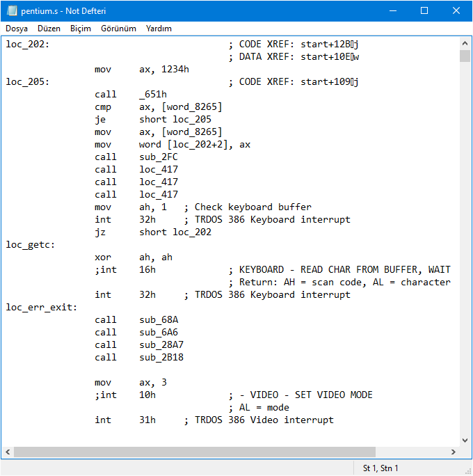This screenshot has height=476, width=473.
Task: Click the 'mov ah, 1' instruction
Action: pyautogui.click(x=131, y=207)
